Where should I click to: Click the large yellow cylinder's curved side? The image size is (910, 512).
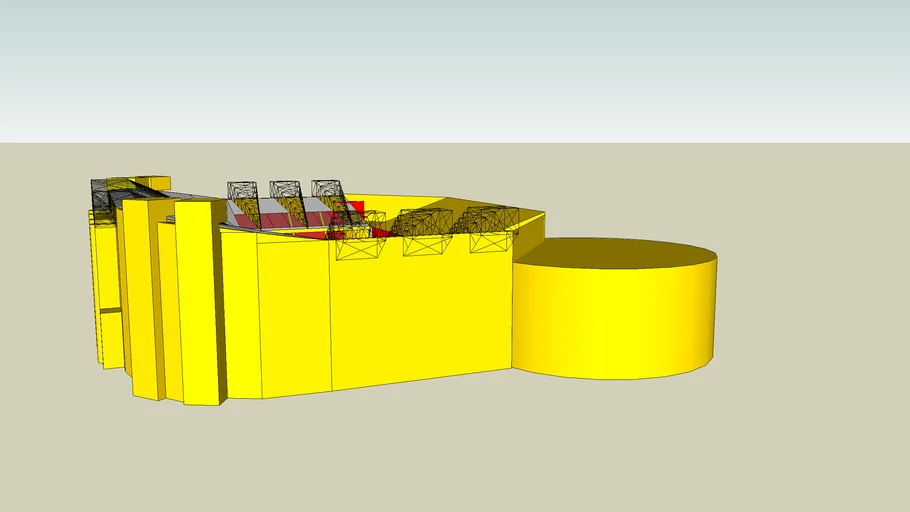614,322
